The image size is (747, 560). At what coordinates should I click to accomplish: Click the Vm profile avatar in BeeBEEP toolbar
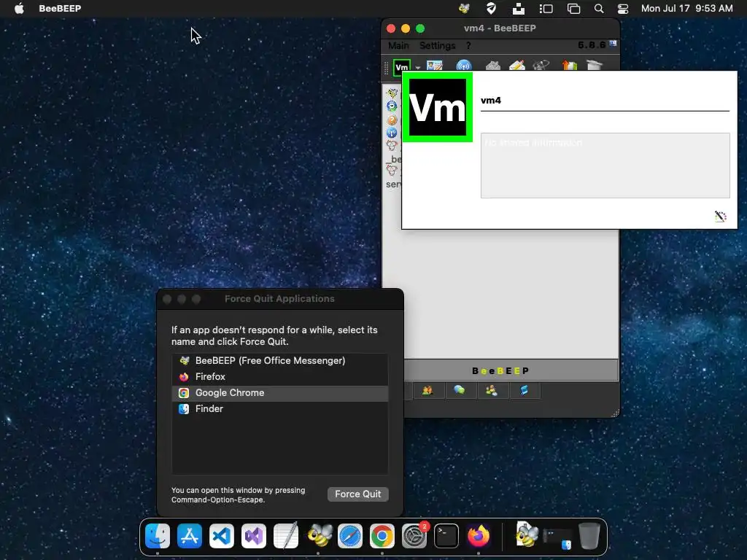point(402,67)
